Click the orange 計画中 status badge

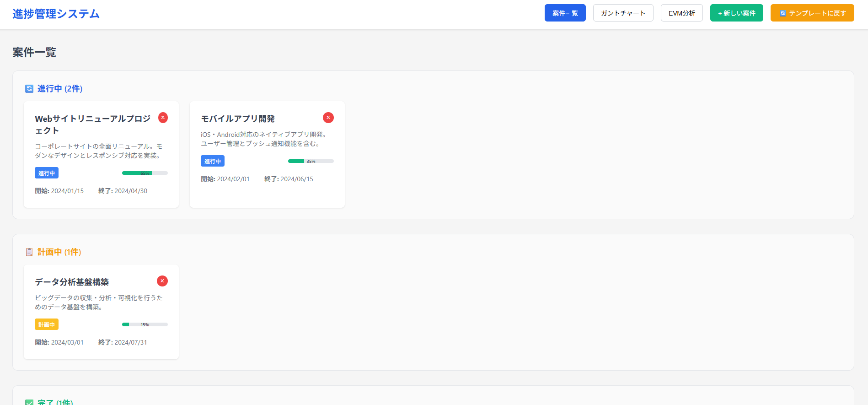[47, 324]
